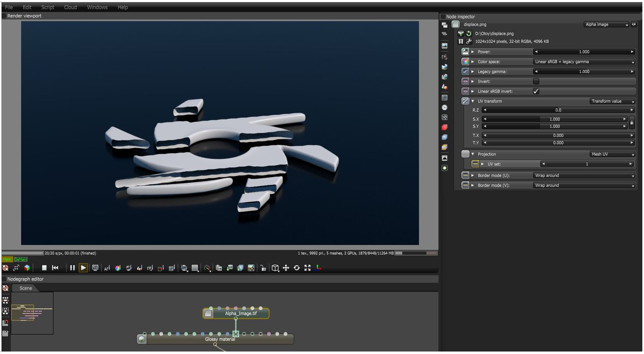
Task: Click the film strip icon beside image info
Action: (461, 41)
